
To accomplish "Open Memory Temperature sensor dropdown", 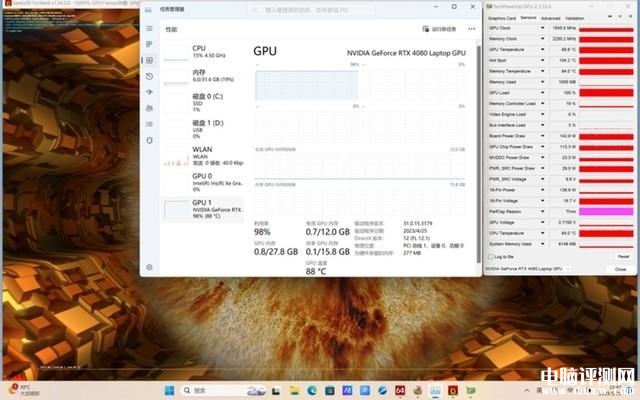I will [542, 71].
